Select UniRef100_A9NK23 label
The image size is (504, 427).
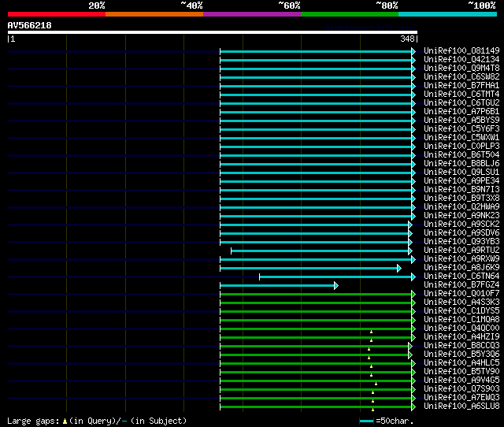click(461, 216)
